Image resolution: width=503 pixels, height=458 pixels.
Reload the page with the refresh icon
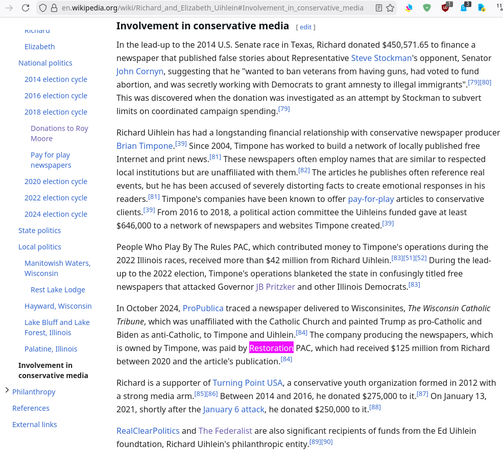pyautogui.click(x=25, y=8)
